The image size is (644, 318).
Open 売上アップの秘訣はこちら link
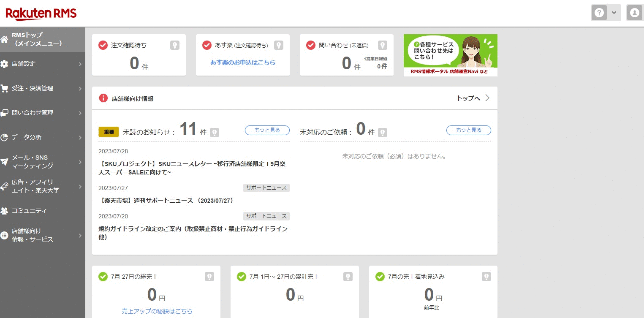coord(157,311)
